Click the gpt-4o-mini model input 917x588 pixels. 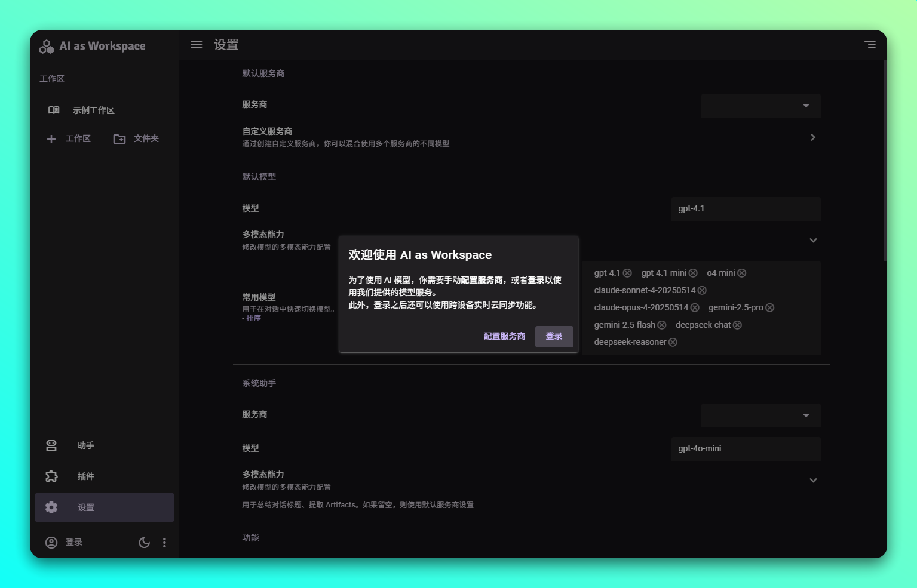pos(746,449)
